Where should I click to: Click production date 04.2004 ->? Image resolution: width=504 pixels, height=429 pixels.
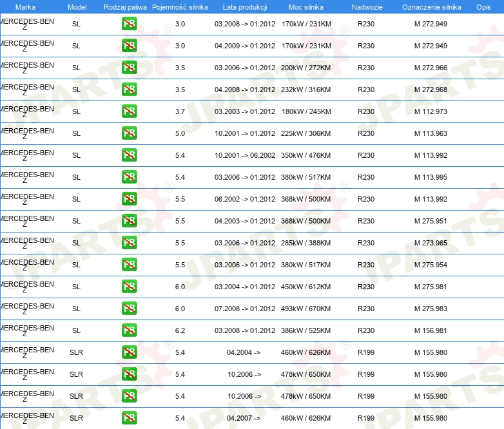pyautogui.click(x=244, y=352)
